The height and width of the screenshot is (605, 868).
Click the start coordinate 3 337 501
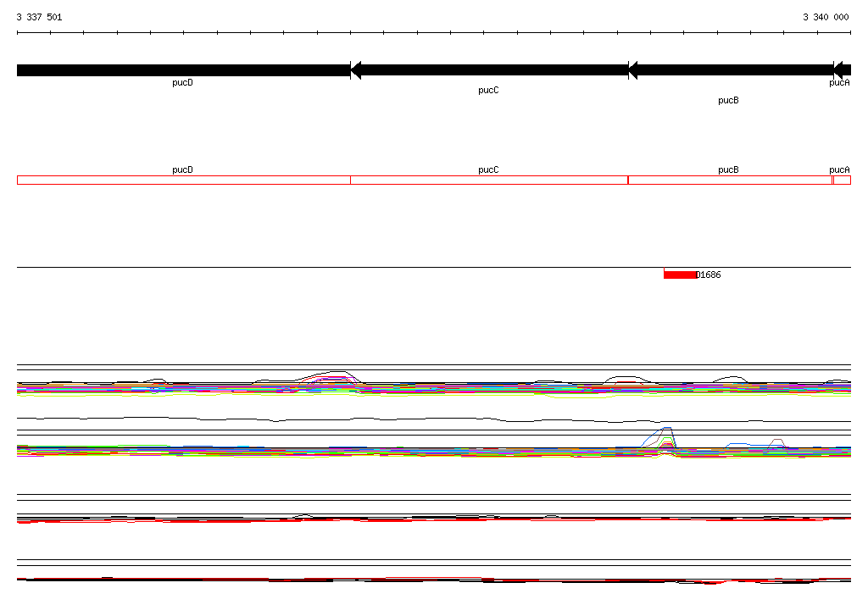pyautogui.click(x=39, y=17)
